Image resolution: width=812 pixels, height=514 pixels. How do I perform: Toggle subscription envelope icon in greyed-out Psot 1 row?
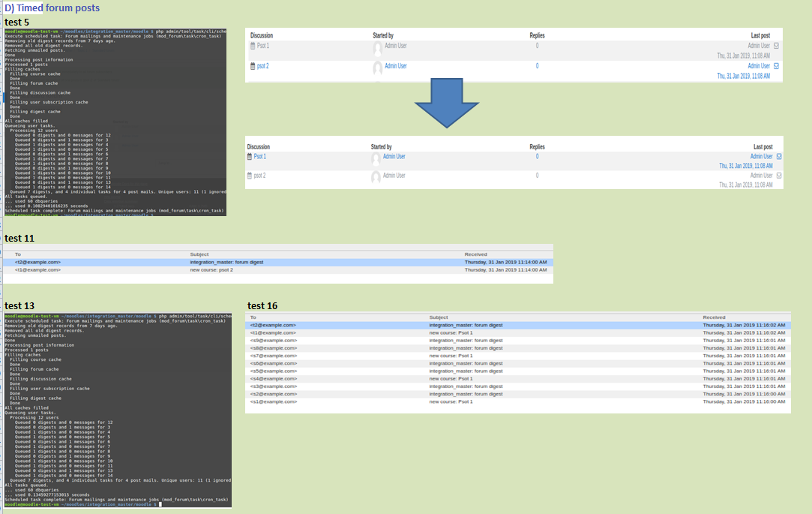(776, 46)
